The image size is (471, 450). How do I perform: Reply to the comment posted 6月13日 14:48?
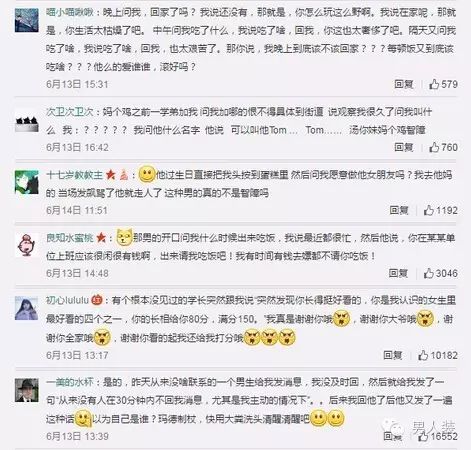click(398, 273)
